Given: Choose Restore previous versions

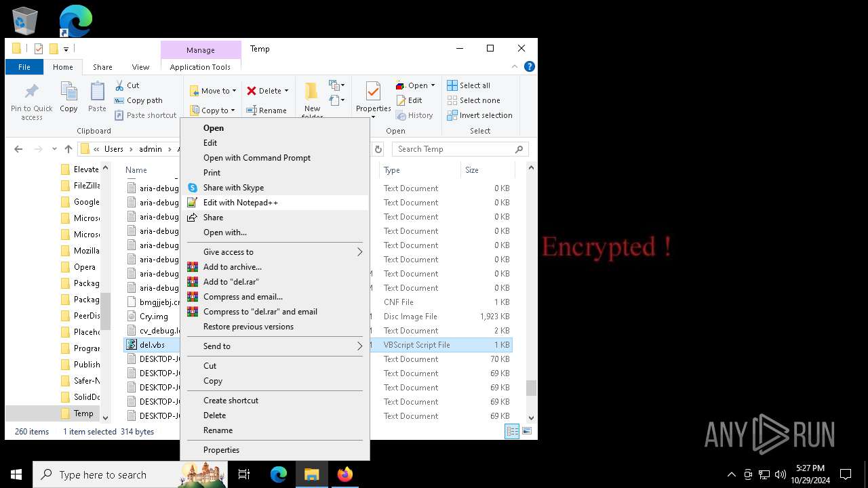Looking at the screenshot, I should [x=275, y=327].
